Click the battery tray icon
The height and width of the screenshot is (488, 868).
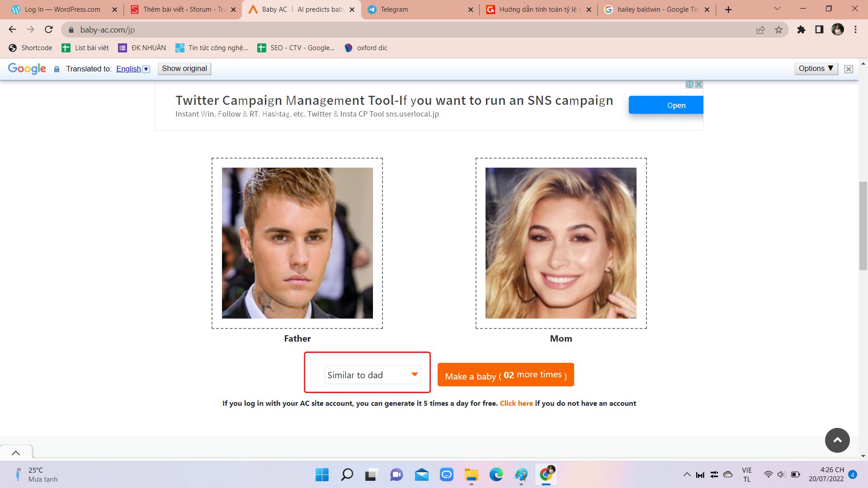click(796, 474)
